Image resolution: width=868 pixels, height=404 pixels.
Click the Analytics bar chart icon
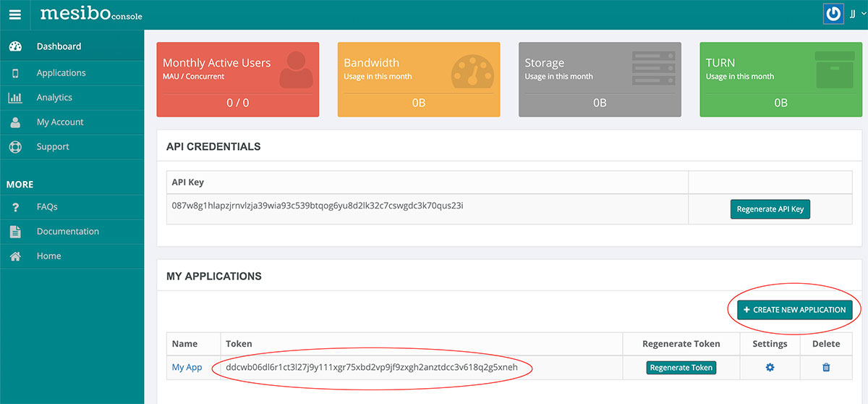click(x=15, y=98)
